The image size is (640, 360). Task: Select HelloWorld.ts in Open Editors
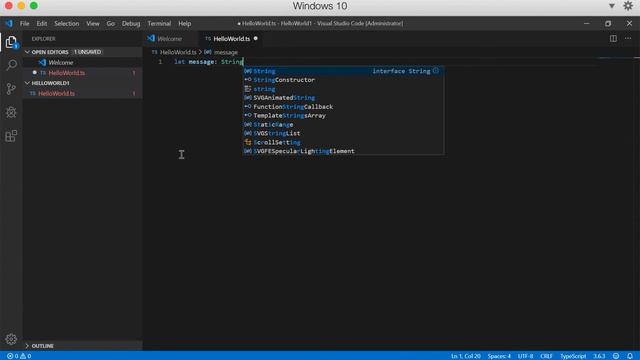[x=82, y=73]
